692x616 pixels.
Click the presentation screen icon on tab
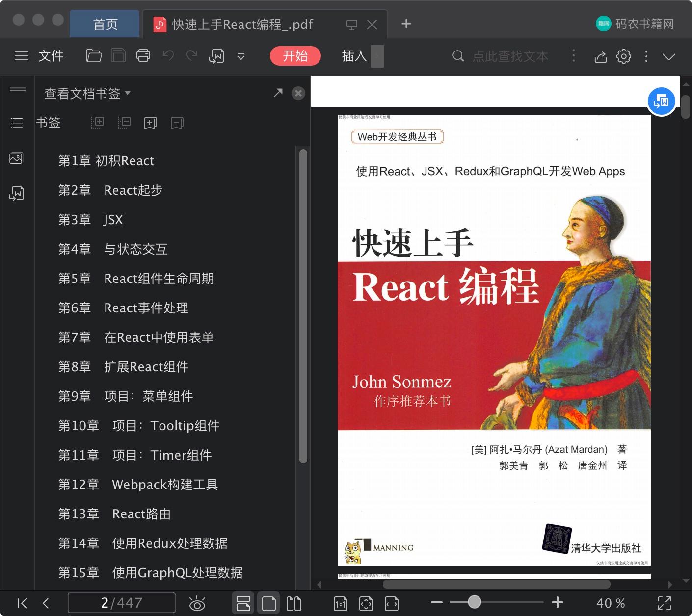tap(352, 25)
